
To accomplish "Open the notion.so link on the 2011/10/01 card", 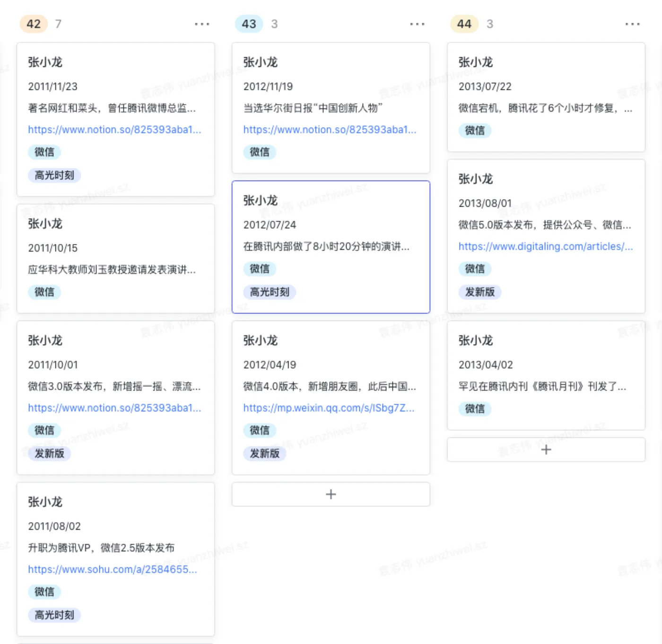I will tap(114, 408).
